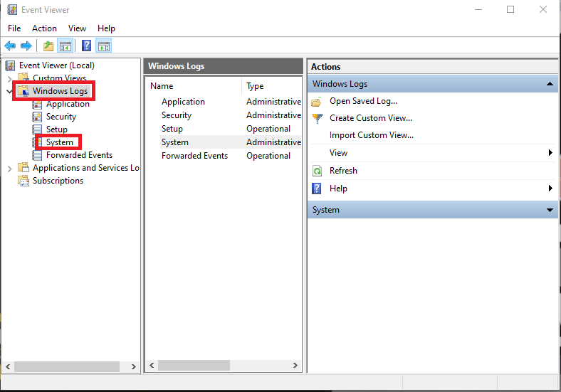
Task: Click the Forwarded Events log icon in tree
Action: 37,155
